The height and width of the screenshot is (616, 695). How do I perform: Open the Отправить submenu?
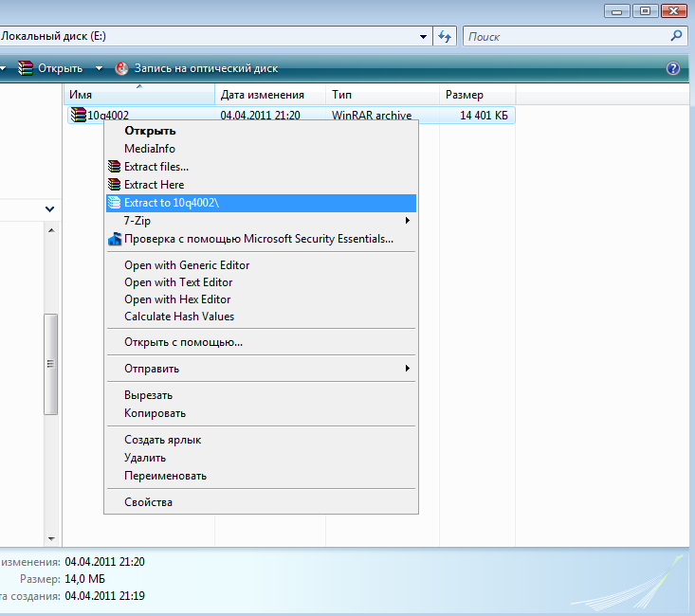(261, 369)
